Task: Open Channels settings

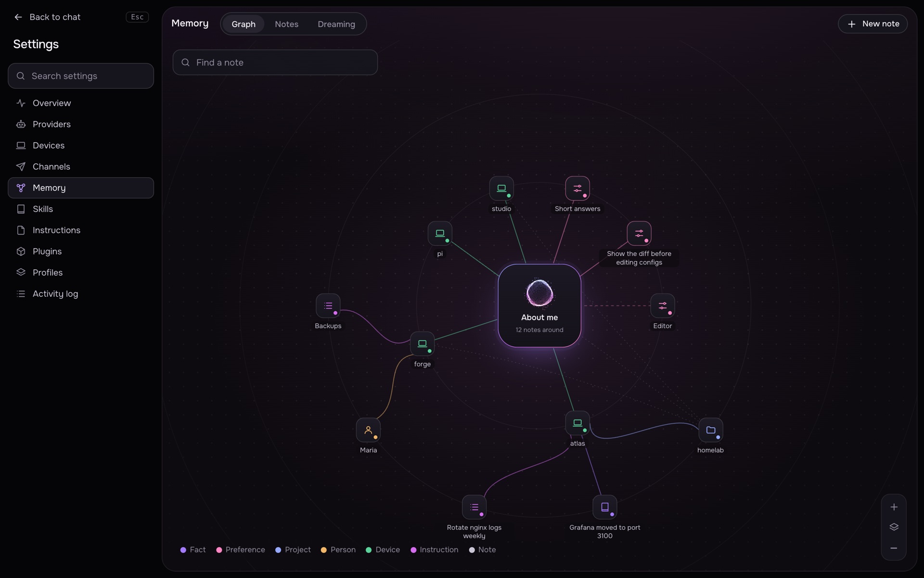Action: click(81, 167)
